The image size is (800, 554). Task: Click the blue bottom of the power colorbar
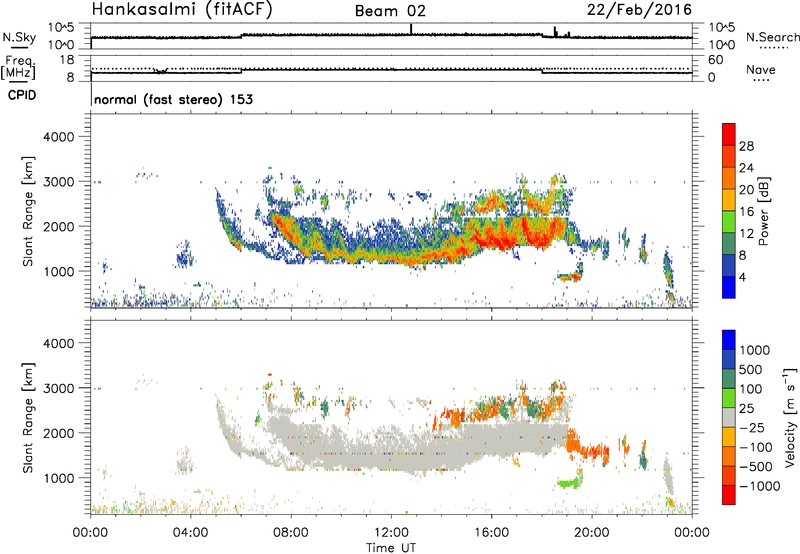coord(729,287)
